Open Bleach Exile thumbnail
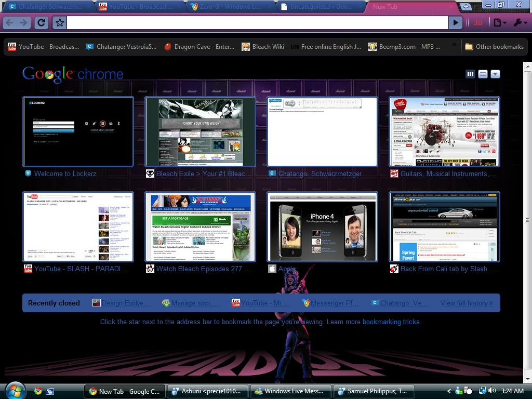This screenshot has width=532, height=399. pos(200,131)
